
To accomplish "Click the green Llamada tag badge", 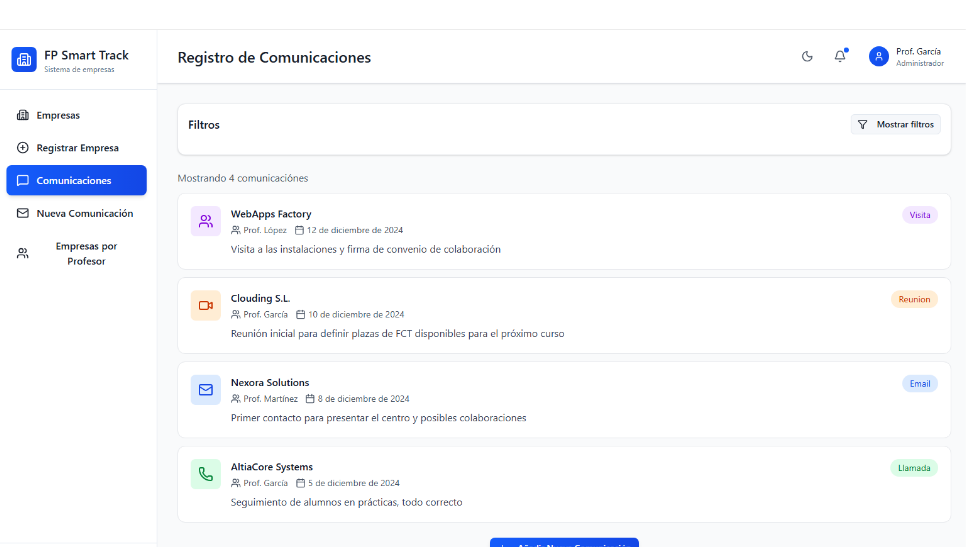I will coord(914,468).
